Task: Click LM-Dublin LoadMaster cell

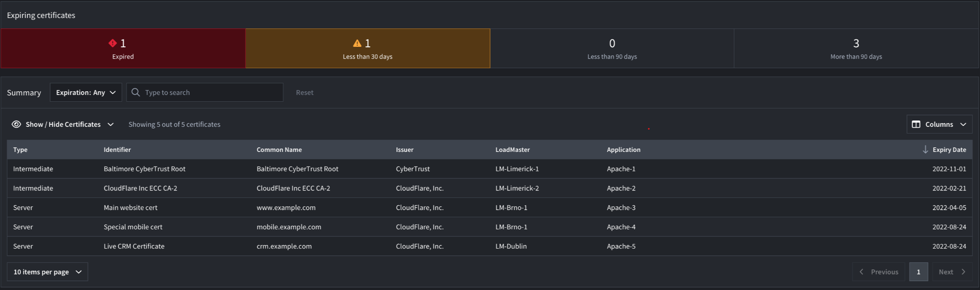Action: click(x=511, y=246)
